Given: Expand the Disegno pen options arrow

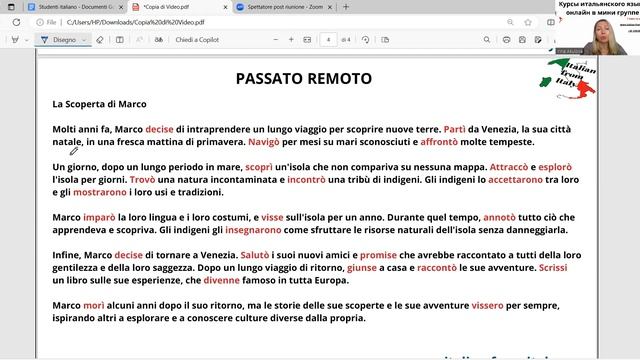Looking at the screenshot, I should pos(84,40).
